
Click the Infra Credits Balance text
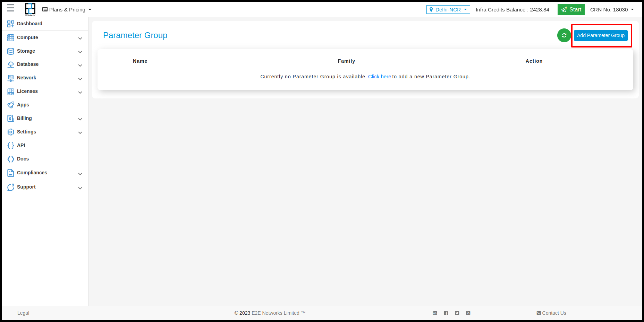(x=512, y=10)
